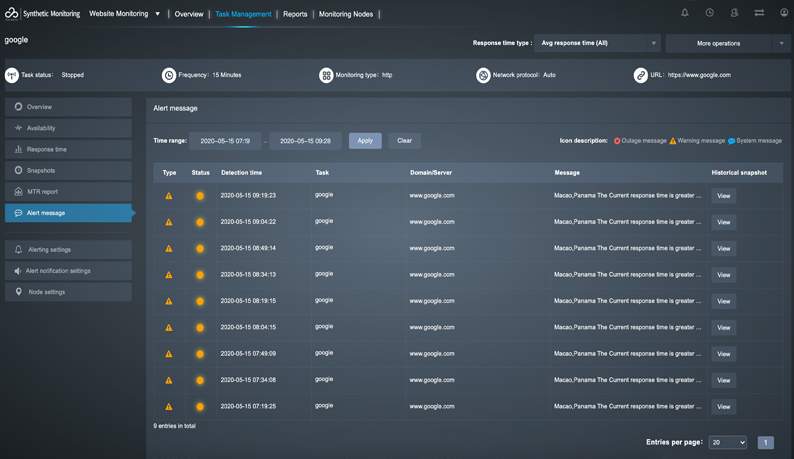Open the clock history icon in header
The width and height of the screenshot is (794, 459).
[710, 13]
